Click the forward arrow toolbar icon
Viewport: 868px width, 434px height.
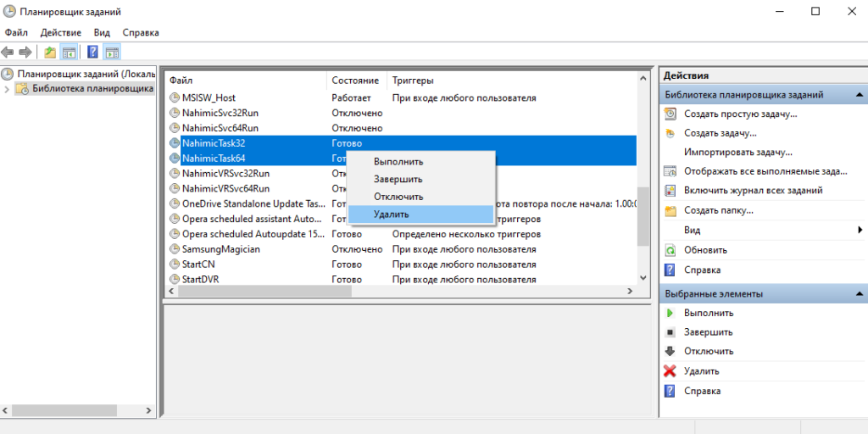point(25,53)
